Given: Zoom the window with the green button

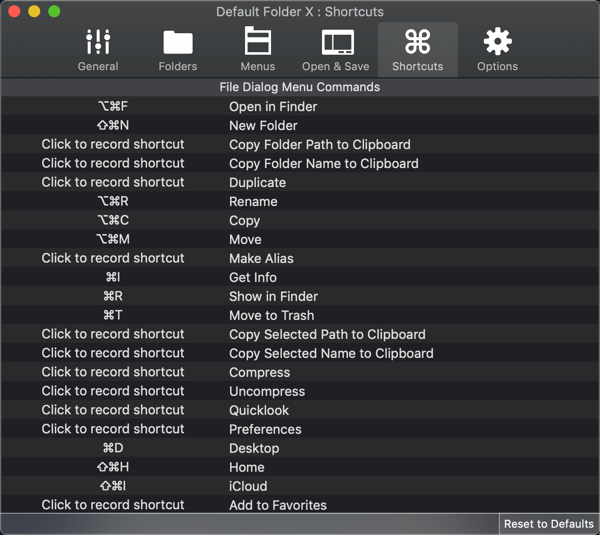Looking at the screenshot, I should click(x=54, y=11).
